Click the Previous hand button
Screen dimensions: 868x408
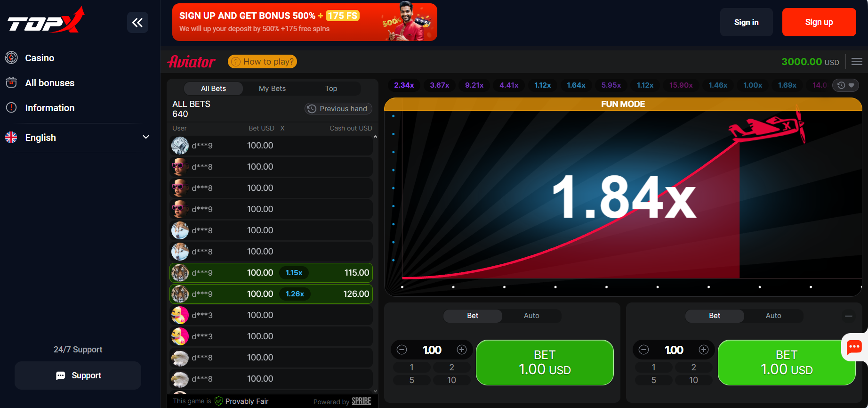point(338,109)
